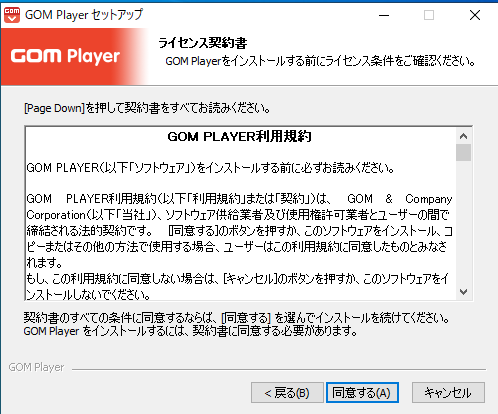Click the GOM installer icon in the title bar
498x414 pixels.
coord(12,15)
